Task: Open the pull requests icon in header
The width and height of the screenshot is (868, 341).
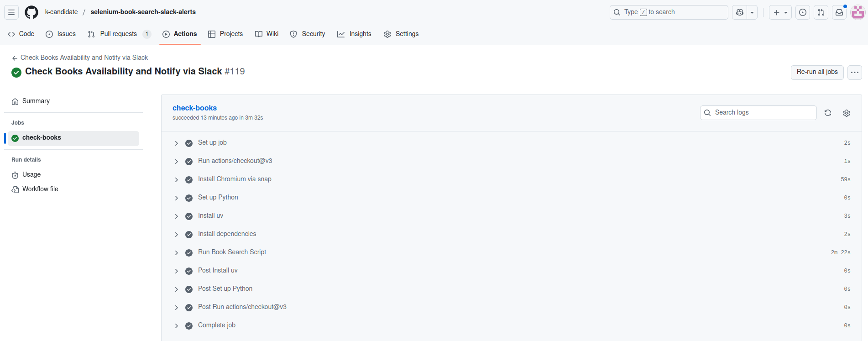Action: (821, 12)
